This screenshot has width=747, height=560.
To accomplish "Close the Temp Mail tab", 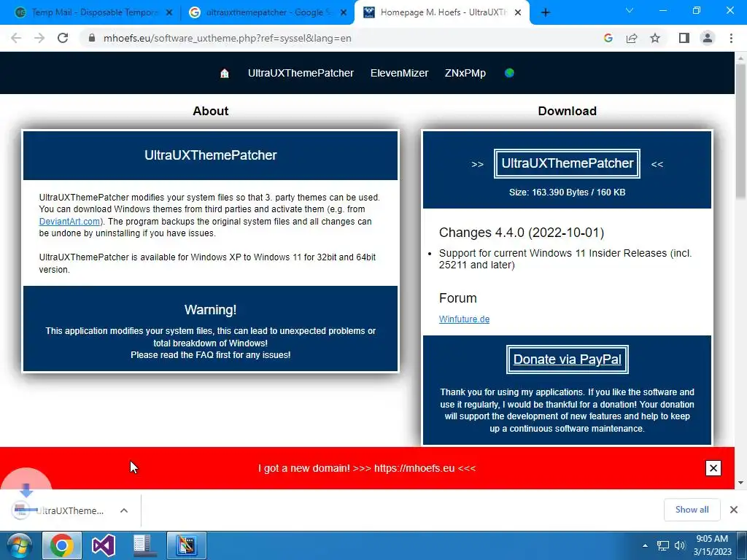I will pyautogui.click(x=169, y=12).
